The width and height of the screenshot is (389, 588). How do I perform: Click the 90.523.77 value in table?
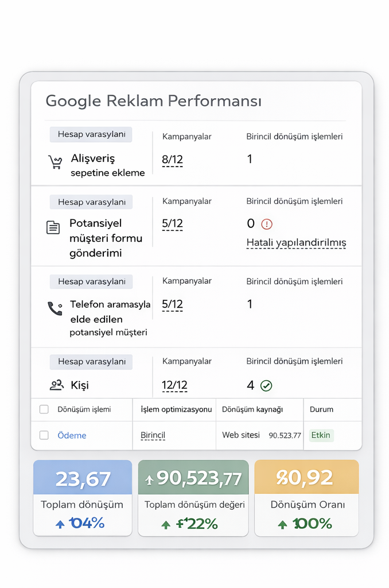(x=285, y=435)
